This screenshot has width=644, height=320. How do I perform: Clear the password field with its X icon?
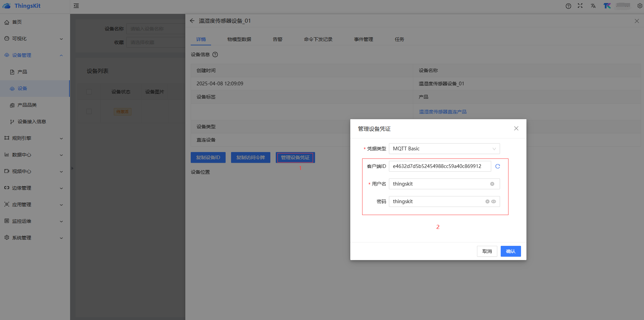click(487, 201)
